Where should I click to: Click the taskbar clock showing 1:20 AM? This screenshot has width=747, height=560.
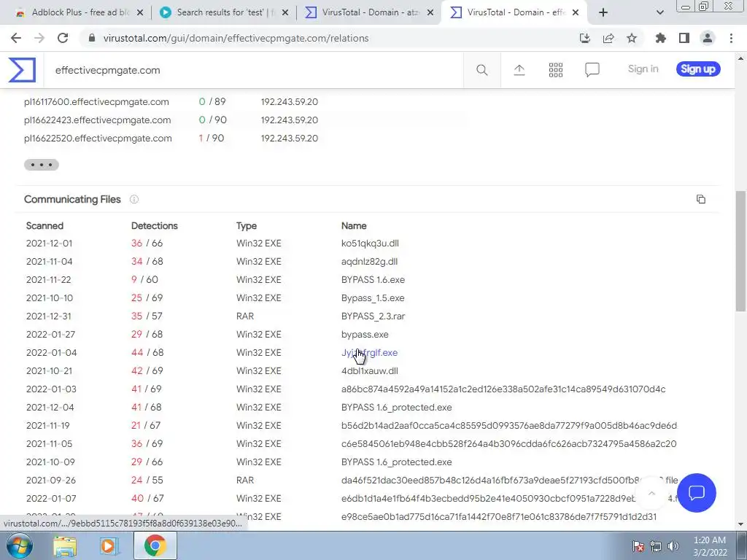(709, 546)
